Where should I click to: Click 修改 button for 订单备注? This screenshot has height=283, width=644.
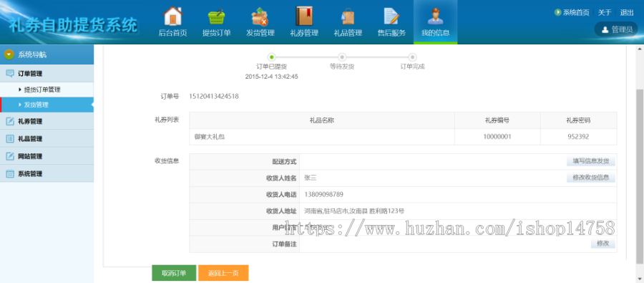pyautogui.click(x=603, y=244)
